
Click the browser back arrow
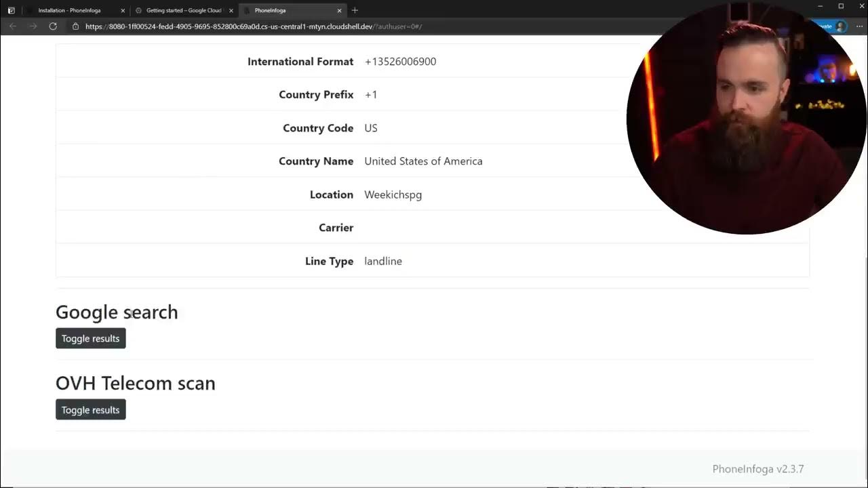tap(13, 26)
